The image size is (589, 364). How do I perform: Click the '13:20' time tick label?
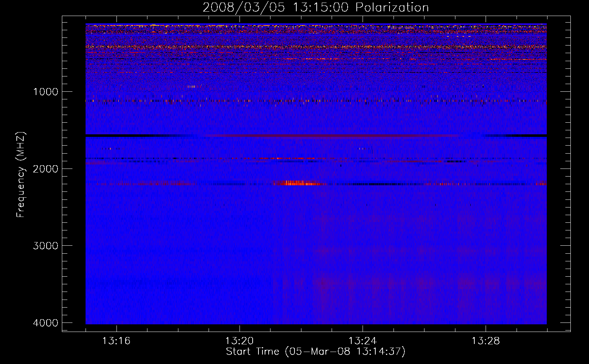pyautogui.click(x=239, y=341)
